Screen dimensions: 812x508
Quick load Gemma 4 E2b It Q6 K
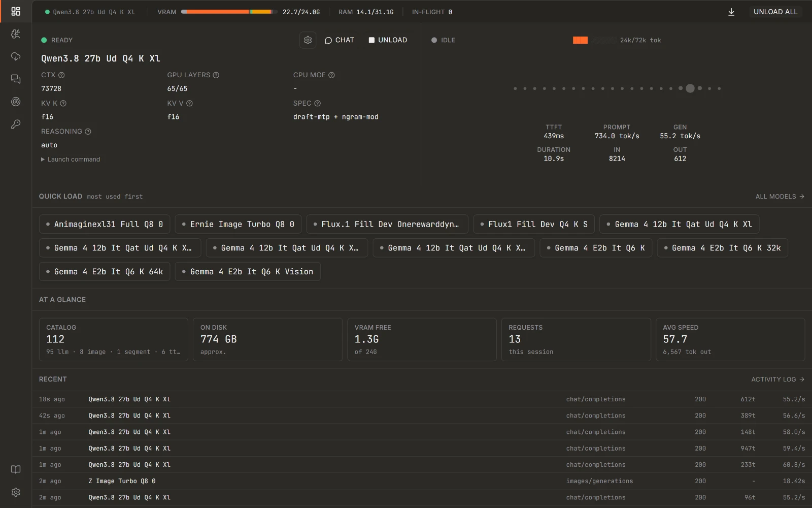(596, 248)
